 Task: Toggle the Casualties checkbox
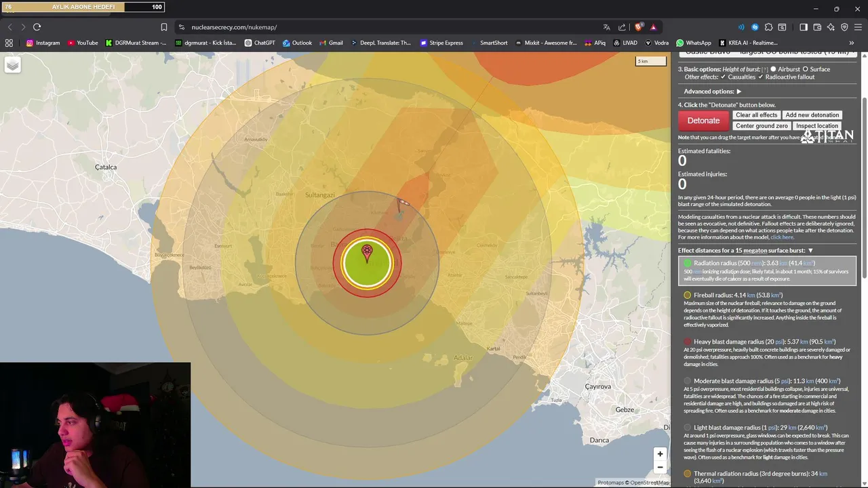(723, 77)
